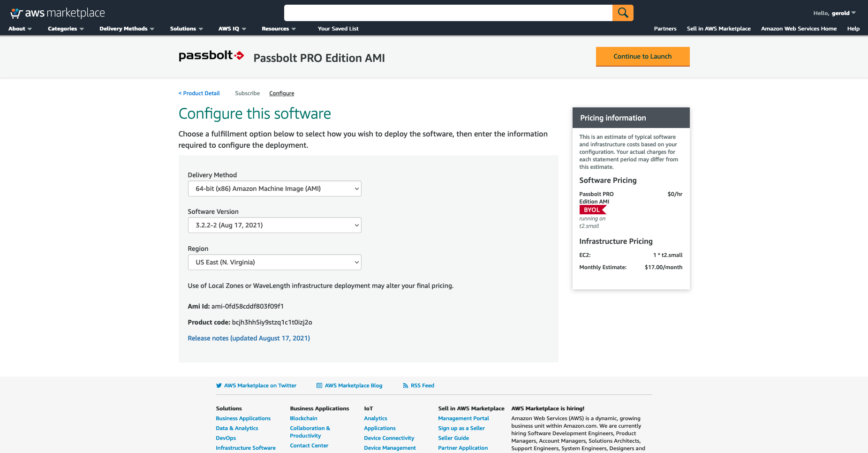Open Data & Analytics footer link

pos(237,428)
